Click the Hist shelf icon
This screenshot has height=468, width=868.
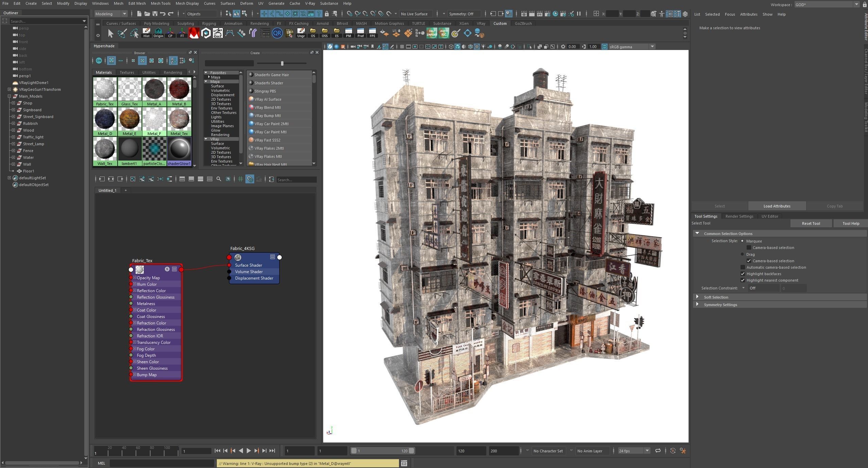pyautogui.click(x=146, y=33)
